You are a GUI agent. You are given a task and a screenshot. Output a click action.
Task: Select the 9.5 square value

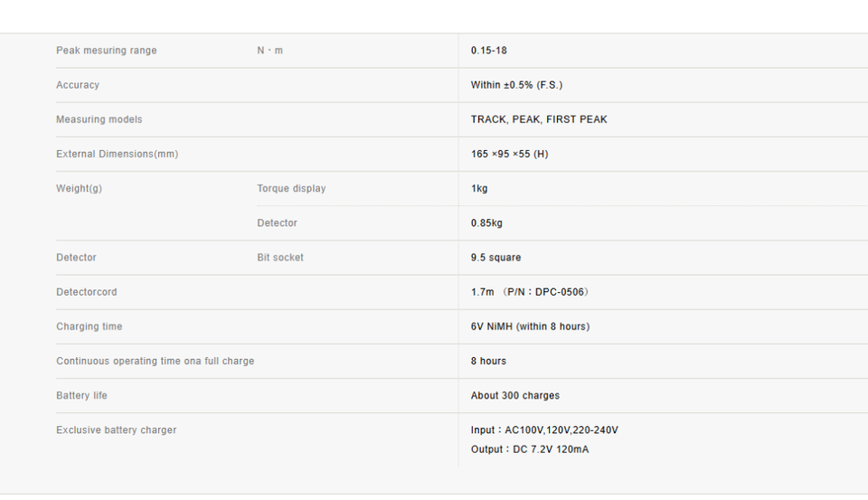coord(495,258)
